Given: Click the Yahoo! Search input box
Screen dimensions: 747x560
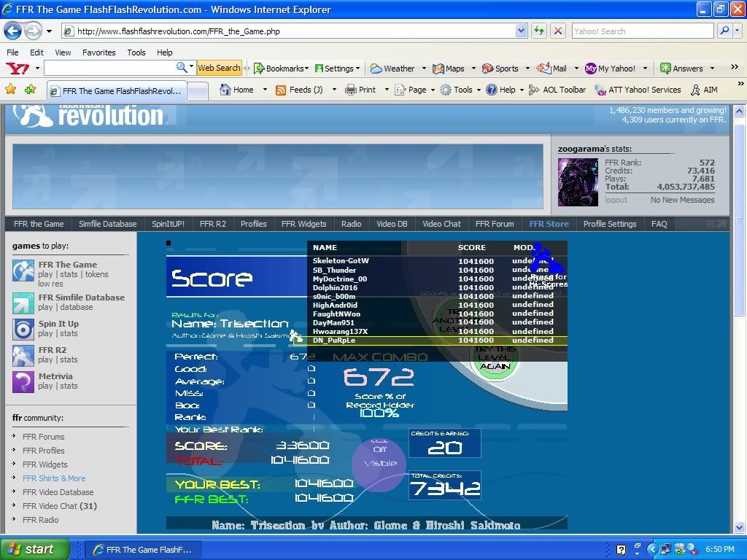Looking at the screenshot, I should coord(643,31).
